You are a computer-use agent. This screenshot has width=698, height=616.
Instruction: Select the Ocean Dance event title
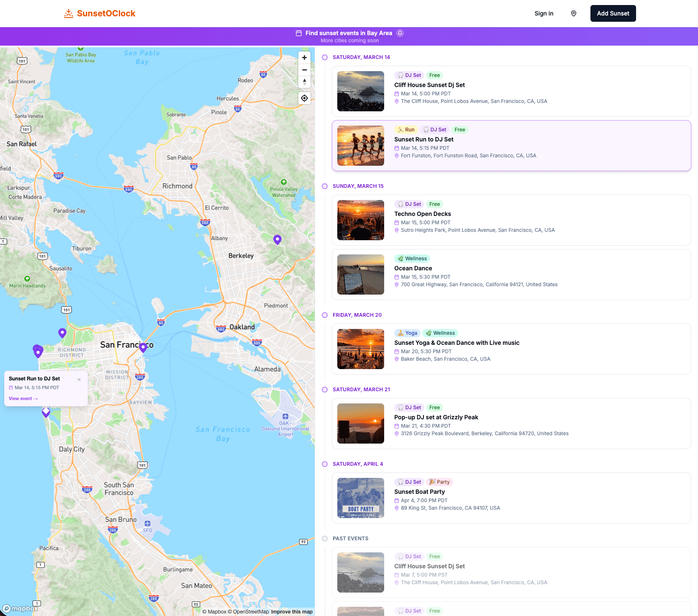[x=413, y=268]
